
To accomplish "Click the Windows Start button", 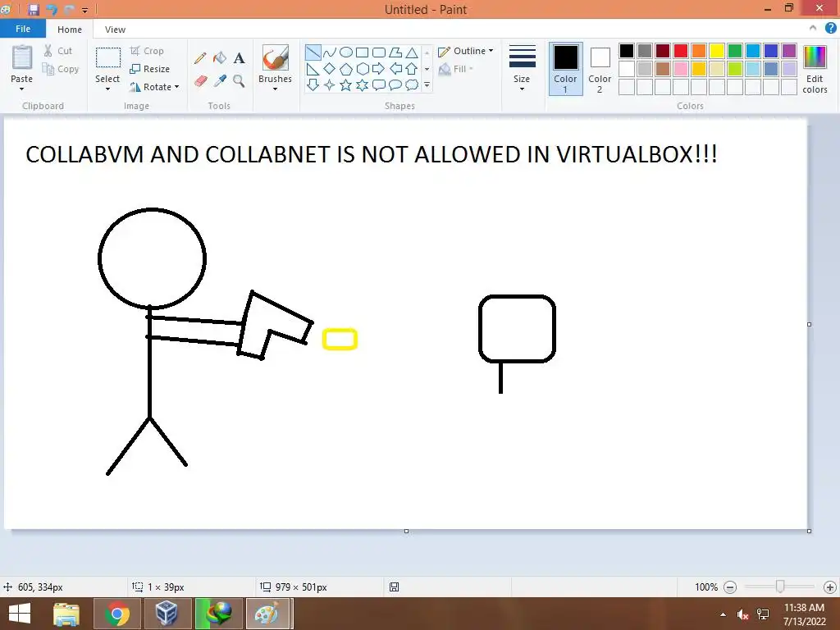I will point(20,614).
